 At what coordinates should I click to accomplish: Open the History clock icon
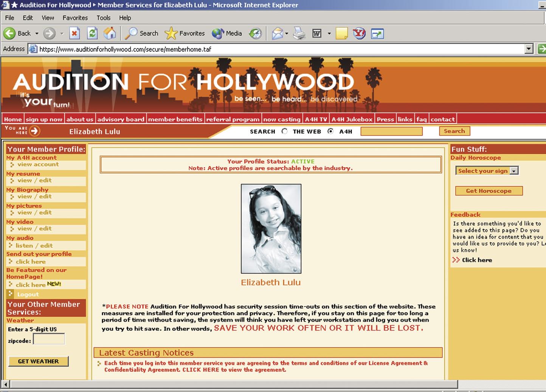pos(256,34)
